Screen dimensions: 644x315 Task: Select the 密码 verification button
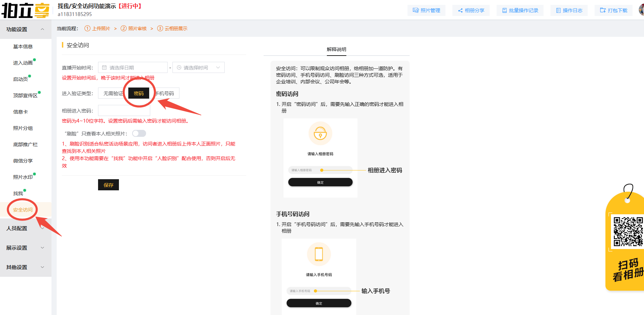pos(138,93)
